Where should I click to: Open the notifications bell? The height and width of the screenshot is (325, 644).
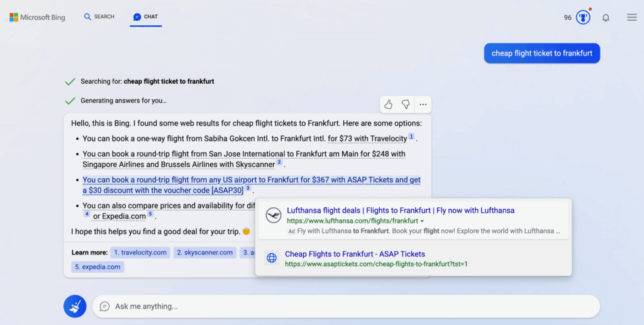pos(606,18)
